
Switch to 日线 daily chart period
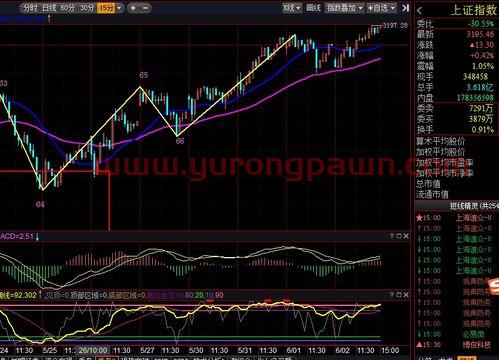click(x=49, y=8)
